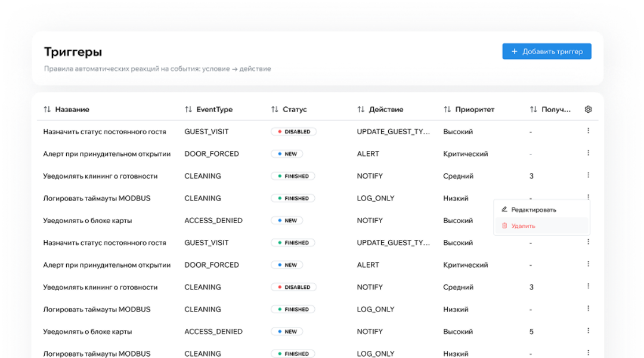Click the sort arrows icon beside EventType
Image resolution: width=644 pixels, height=358 pixels.
pos(188,110)
